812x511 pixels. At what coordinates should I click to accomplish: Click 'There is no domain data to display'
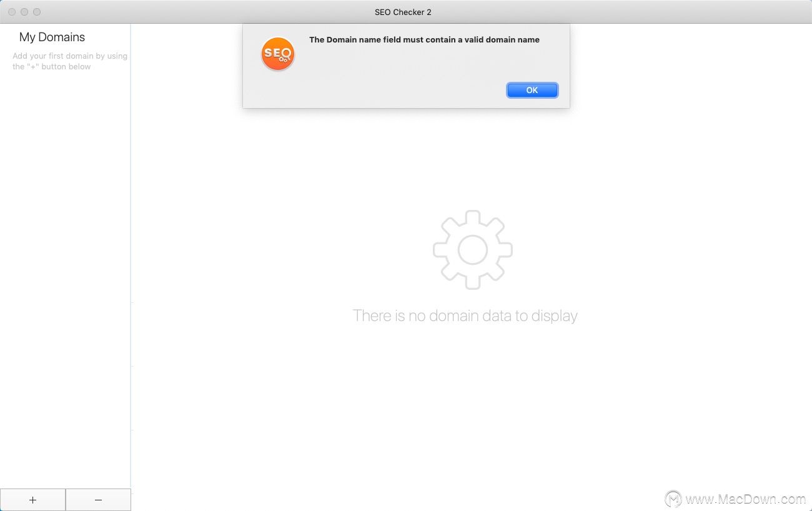(x=465, y=315)
